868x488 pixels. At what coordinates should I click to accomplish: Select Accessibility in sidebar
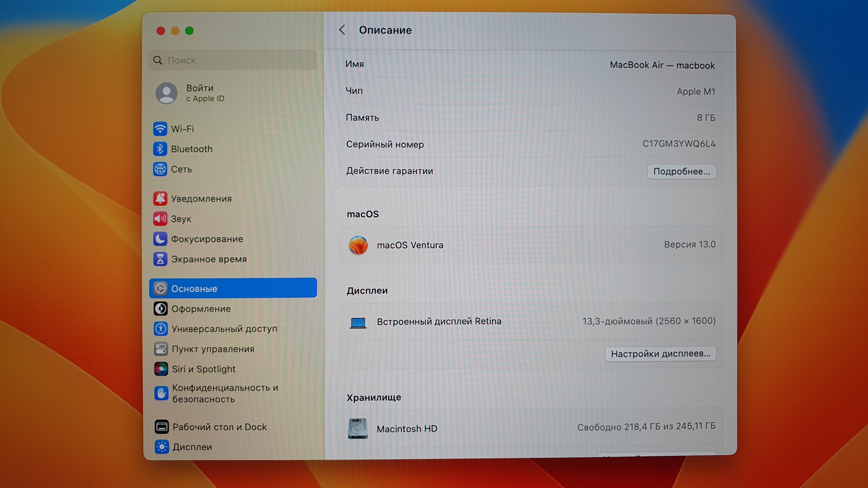coord(224,329)
